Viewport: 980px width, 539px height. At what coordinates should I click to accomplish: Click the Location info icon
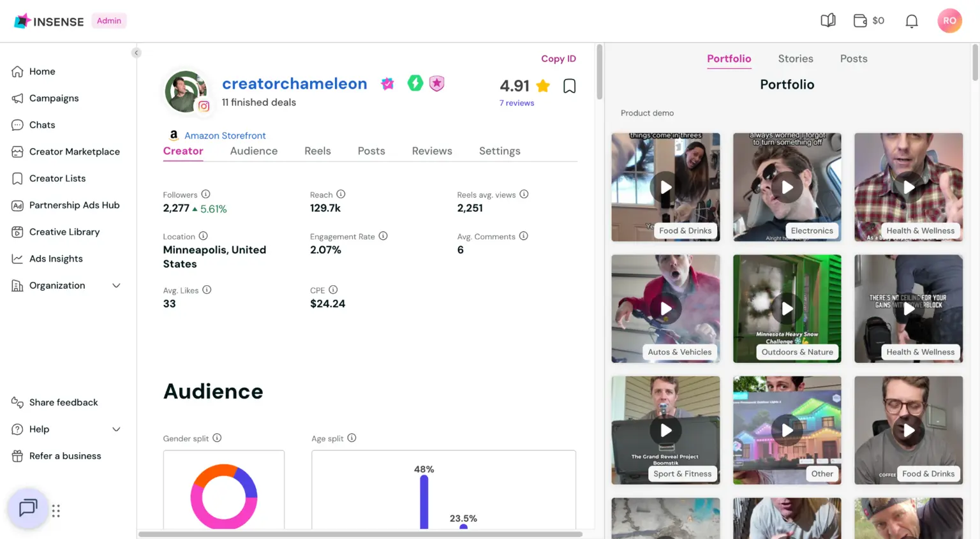pos(203,236)
